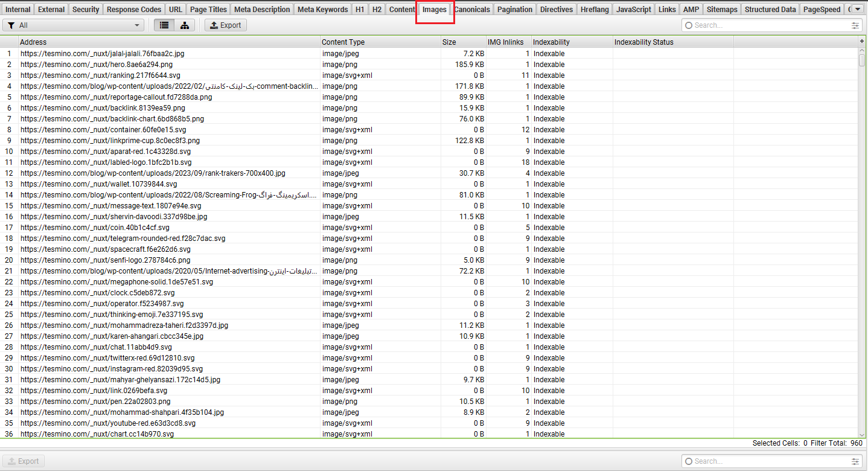Viewport: 868px width, 471px height.
Task: Open the Internal tab
Action: coord(18,9)
